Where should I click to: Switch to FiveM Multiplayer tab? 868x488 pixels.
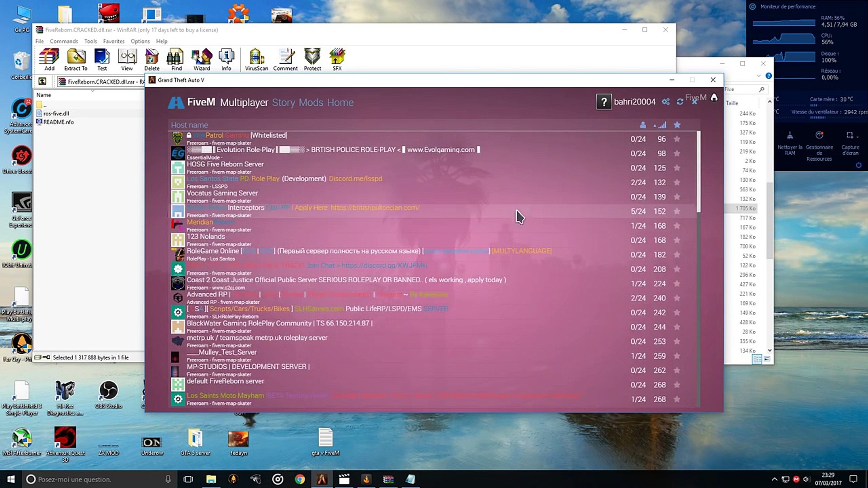[244, 103]
